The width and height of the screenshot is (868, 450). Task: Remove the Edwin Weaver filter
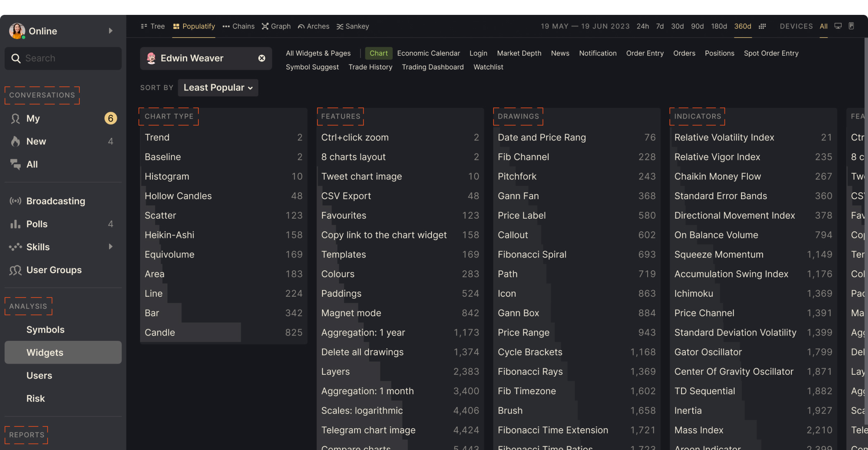pos(262,58)
